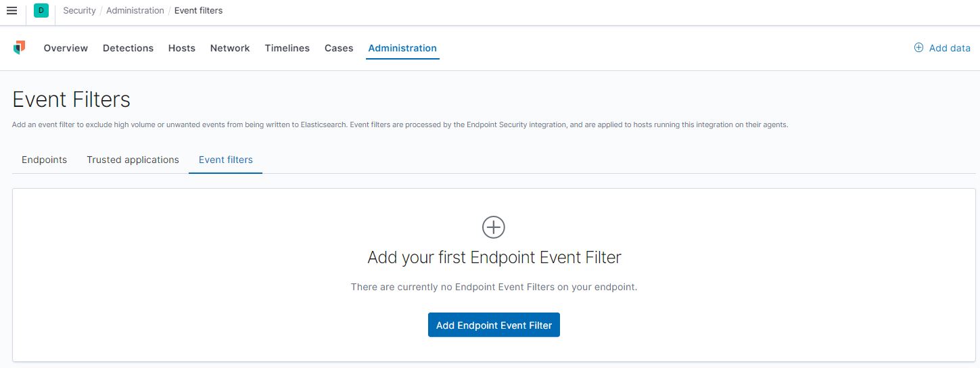Image resolution: width=980 pixels, height=368 pixels.
Task: Open Security breadcrumb link
Action: [x=79, y=11]
